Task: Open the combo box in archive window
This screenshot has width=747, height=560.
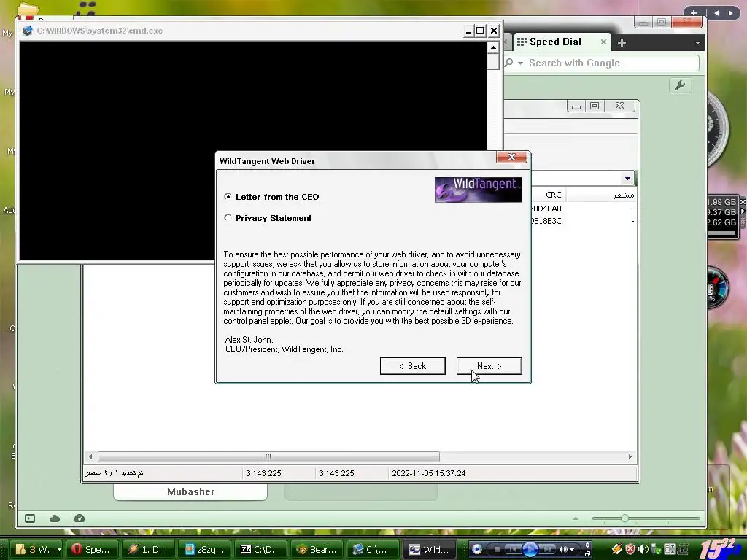Action: point(627,179)
